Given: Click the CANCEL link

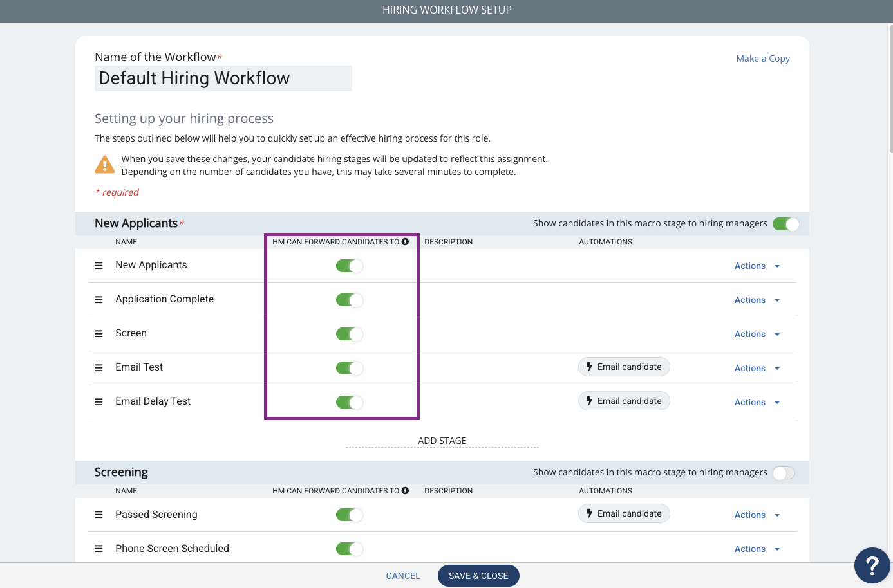Looking at the screenshot, I should (x=403, y=576).
